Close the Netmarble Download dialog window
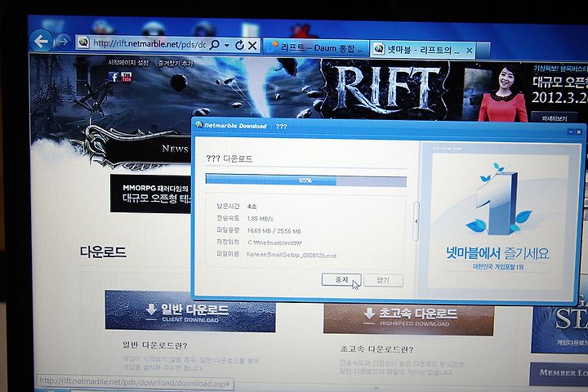This screenshot has width=588, height=392. click(579, 132)
